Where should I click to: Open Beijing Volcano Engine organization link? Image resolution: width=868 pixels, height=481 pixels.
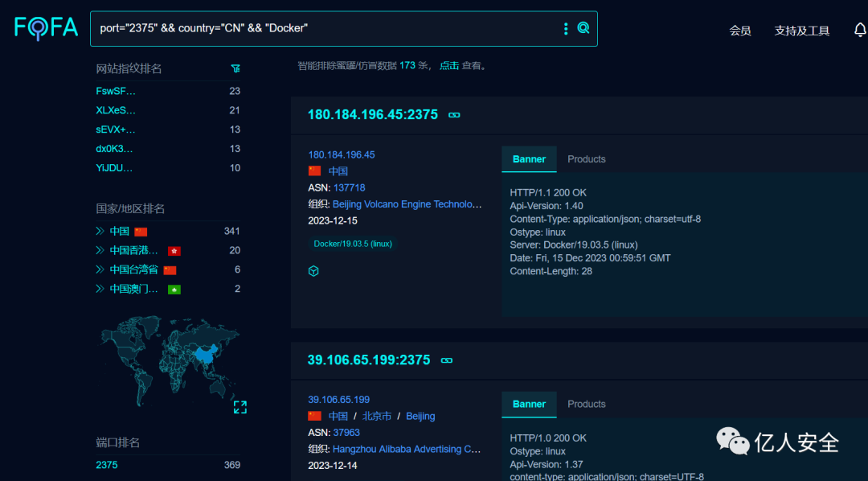[x=407, y=204]
